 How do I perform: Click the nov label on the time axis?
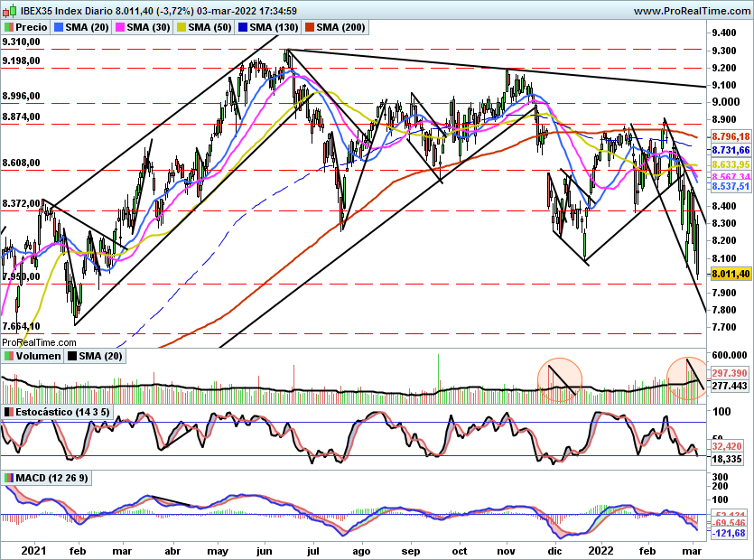pyautogui.click(x=506, y=551)
